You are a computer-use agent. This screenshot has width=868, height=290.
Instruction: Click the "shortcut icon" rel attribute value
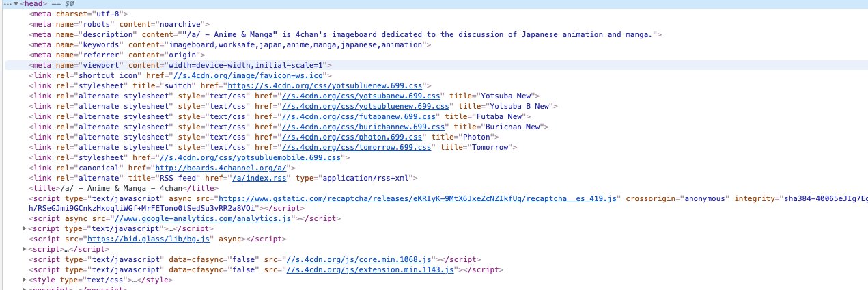click(107, 75)
